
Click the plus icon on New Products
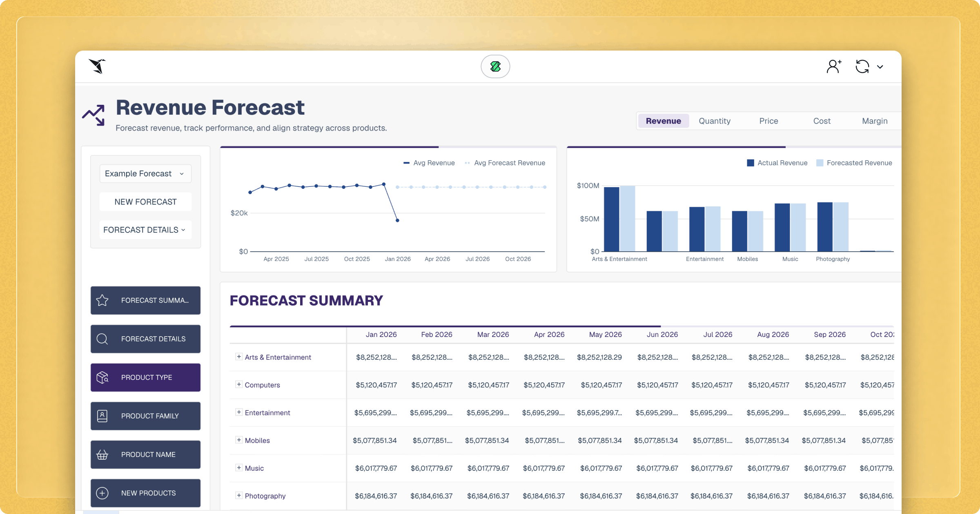click(x=102, y=493)
